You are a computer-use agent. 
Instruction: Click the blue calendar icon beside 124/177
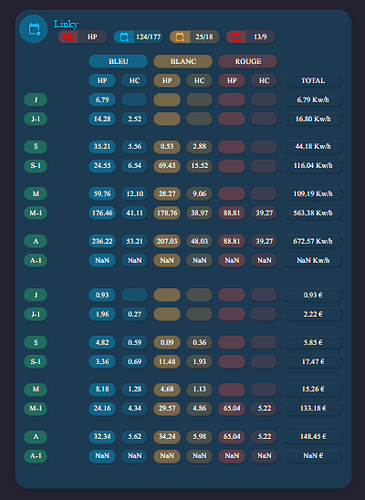[x=124, y=37]
